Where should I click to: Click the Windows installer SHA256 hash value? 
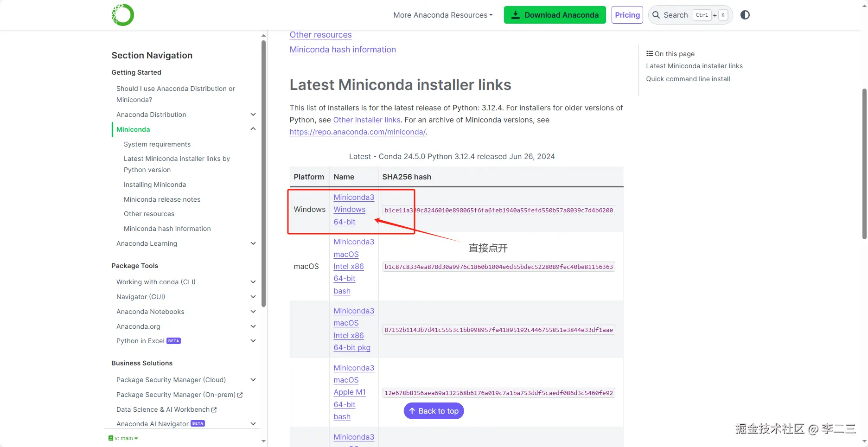tap(498, 210)
